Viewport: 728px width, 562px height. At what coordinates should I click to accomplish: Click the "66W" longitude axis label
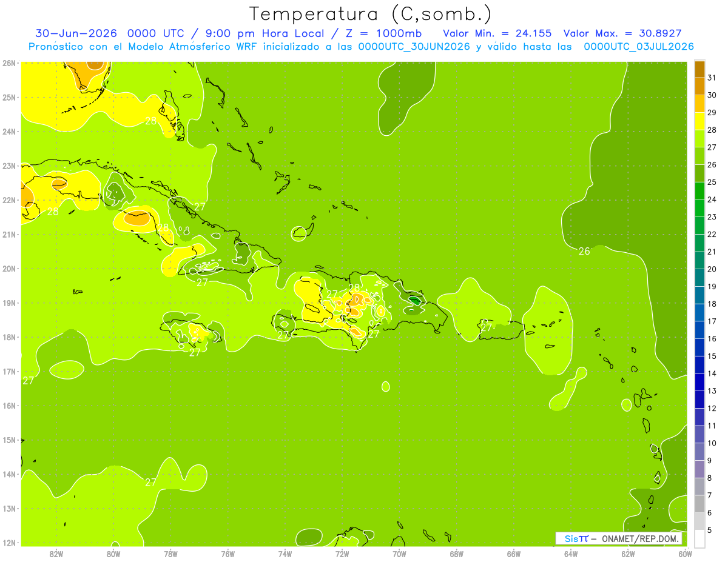(x=513, y=554)
